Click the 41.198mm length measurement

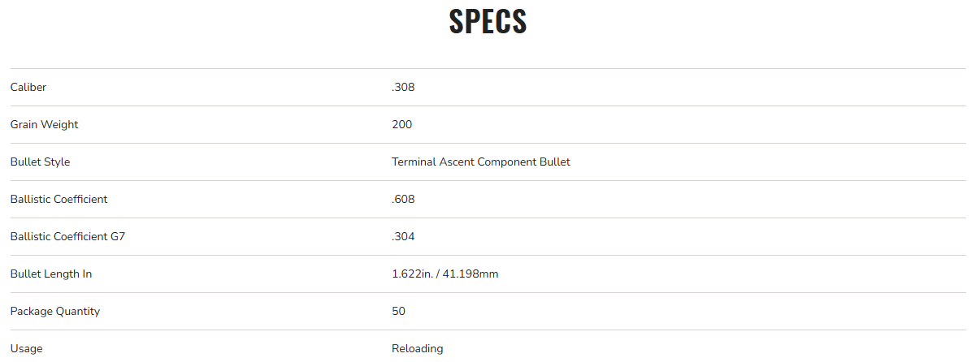click(x=470, y=274)
